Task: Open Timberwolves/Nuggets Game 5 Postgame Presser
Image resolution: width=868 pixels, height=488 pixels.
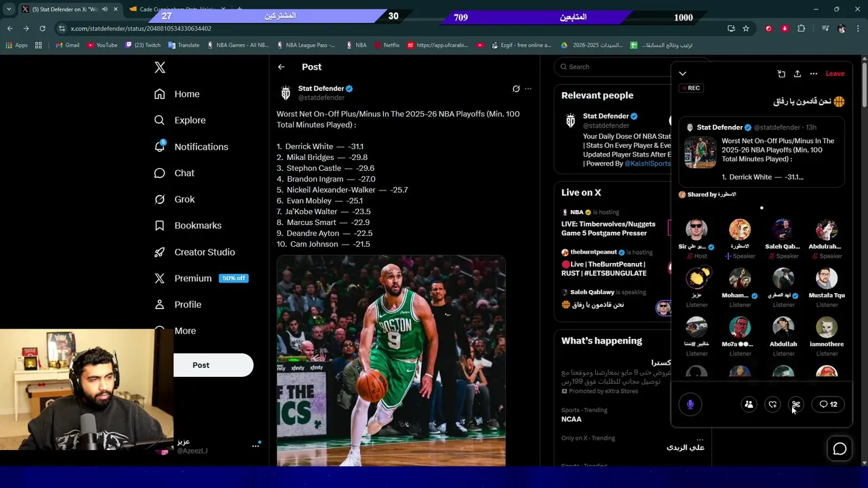Action: pos(608,228)
